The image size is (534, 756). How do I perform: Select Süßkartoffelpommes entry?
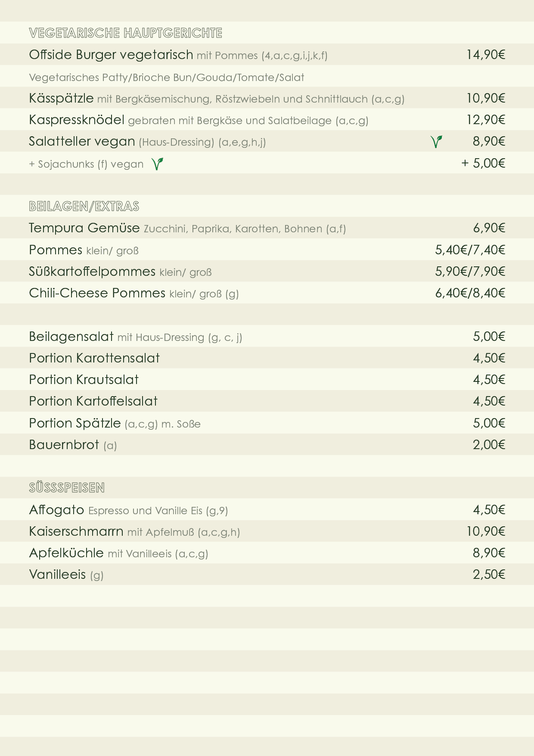(92, 272)
